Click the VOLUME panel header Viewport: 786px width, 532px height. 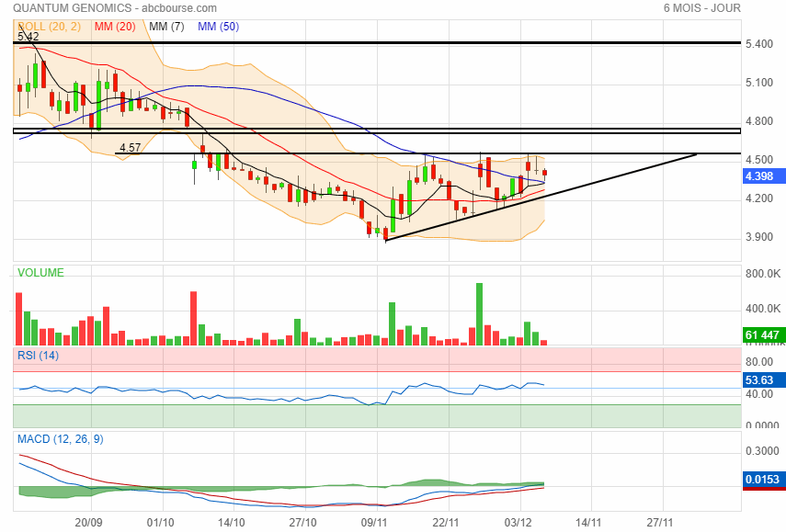[41, 273]
